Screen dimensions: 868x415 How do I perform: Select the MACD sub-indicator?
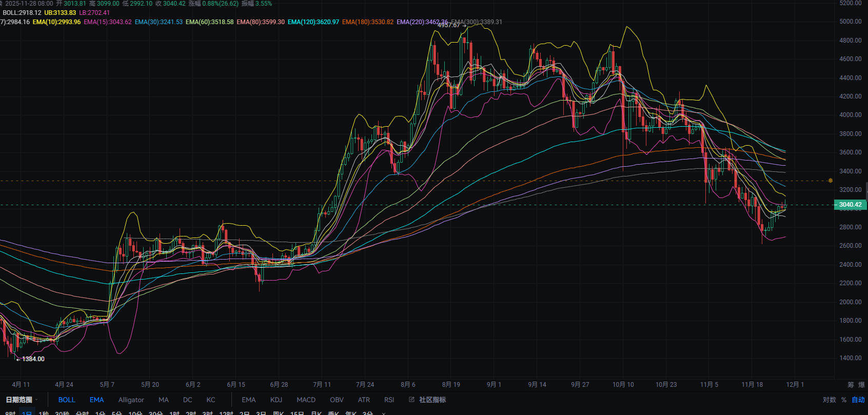(306, 400)
